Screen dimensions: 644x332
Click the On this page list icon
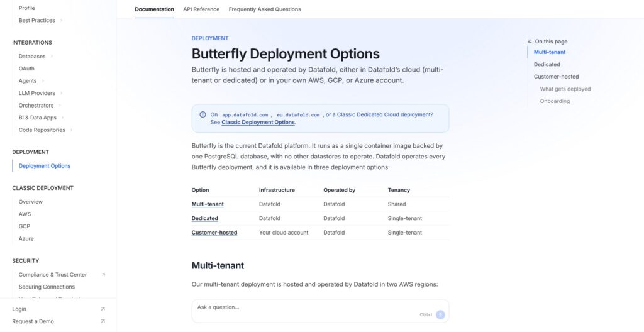(530, 41)
